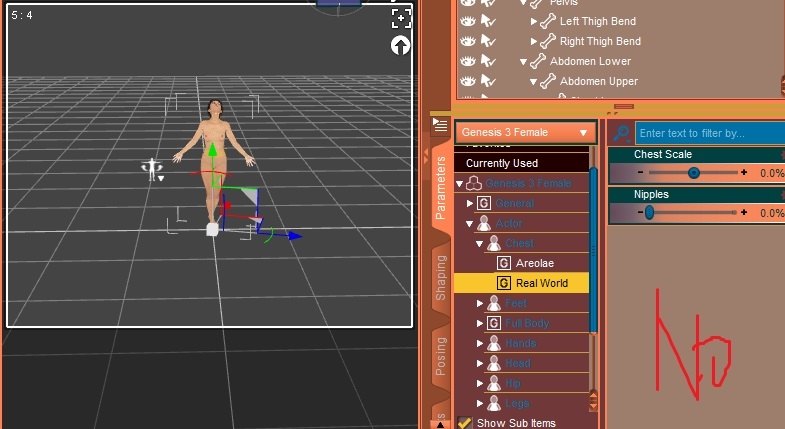Click the minus button on Chest Scale slider
Image resolution: width=785 pixels, height=429 pixels.
pos(640,172)
